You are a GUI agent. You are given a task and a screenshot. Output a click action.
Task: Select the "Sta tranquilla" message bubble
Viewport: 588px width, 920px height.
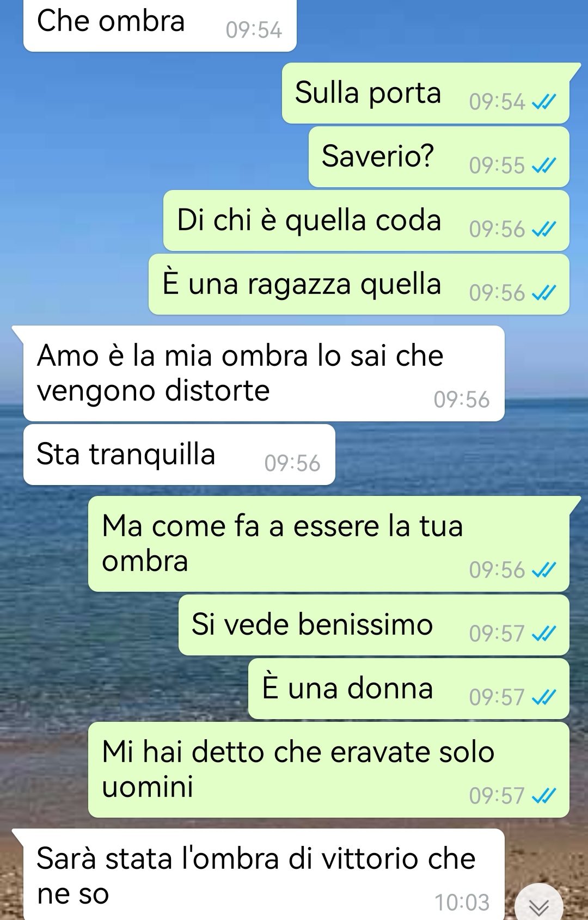click(179, 455)
